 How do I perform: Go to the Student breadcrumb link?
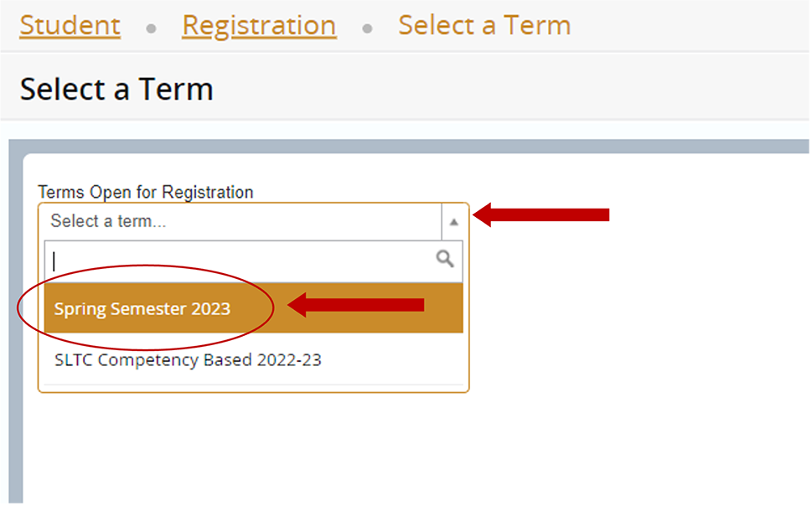tap(70, 25)
